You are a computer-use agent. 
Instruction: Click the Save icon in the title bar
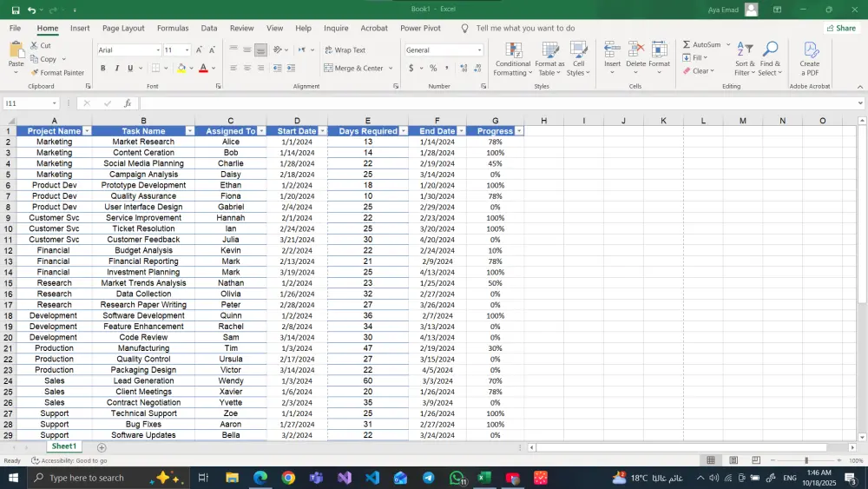[16, 10]
